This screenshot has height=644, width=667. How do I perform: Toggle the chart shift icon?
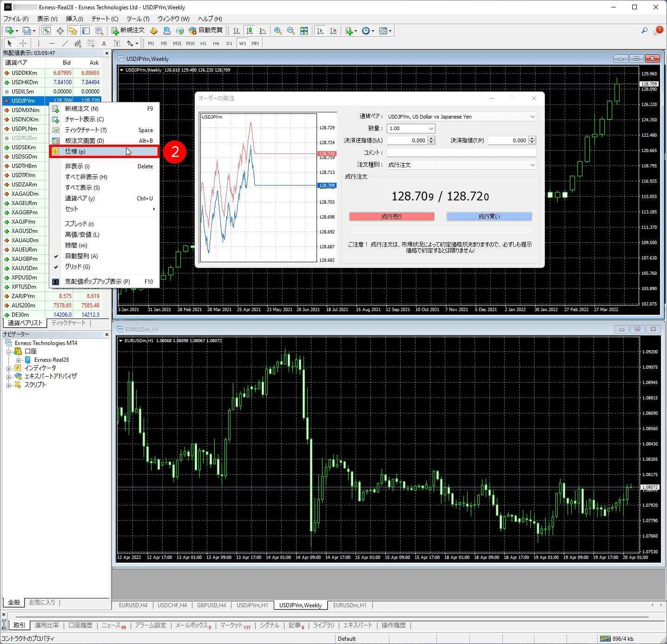[333, 31]
